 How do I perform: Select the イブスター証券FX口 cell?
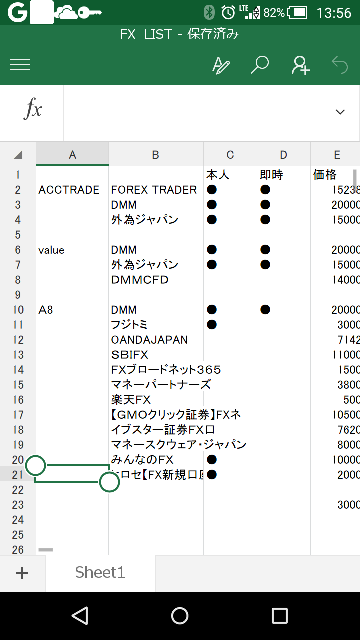[163, 430]
